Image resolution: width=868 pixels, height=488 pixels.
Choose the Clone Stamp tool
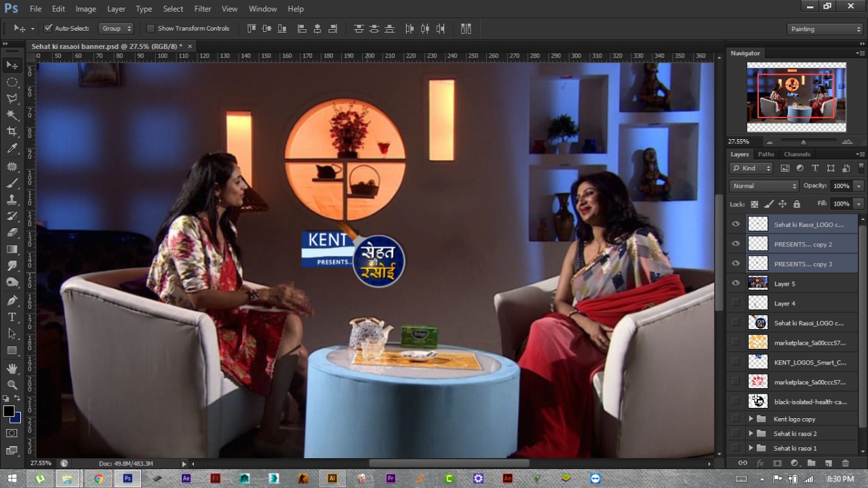pos(12,200)
